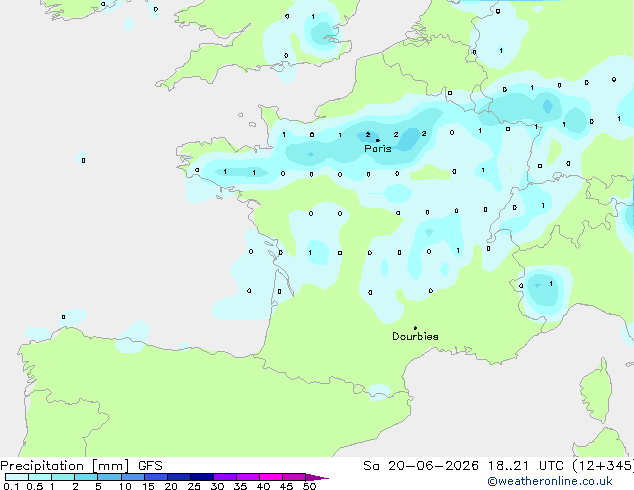Pick the 15 to 20 mm legend color
This screenshot has width=634, height=490.
tap(156, 477)
